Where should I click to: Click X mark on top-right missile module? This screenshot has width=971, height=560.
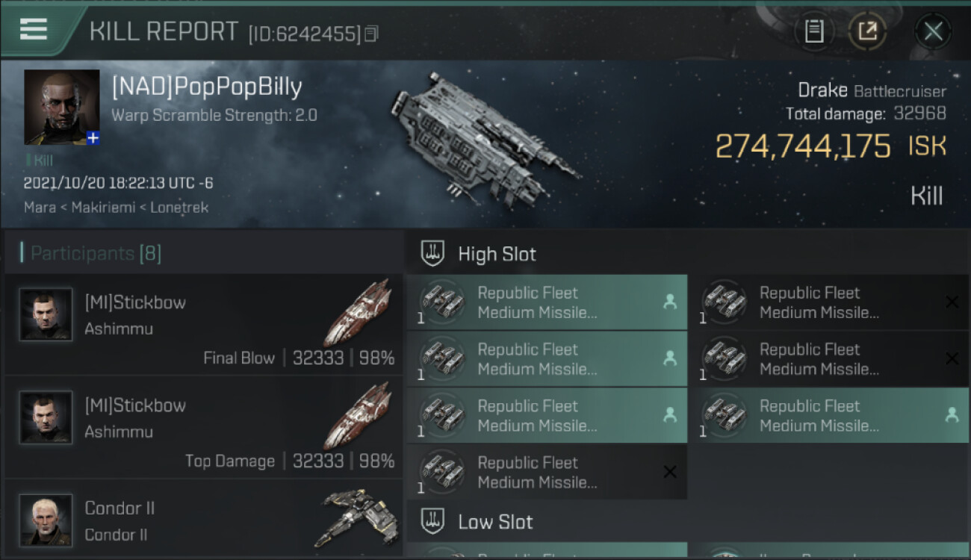tap(952, 302)
